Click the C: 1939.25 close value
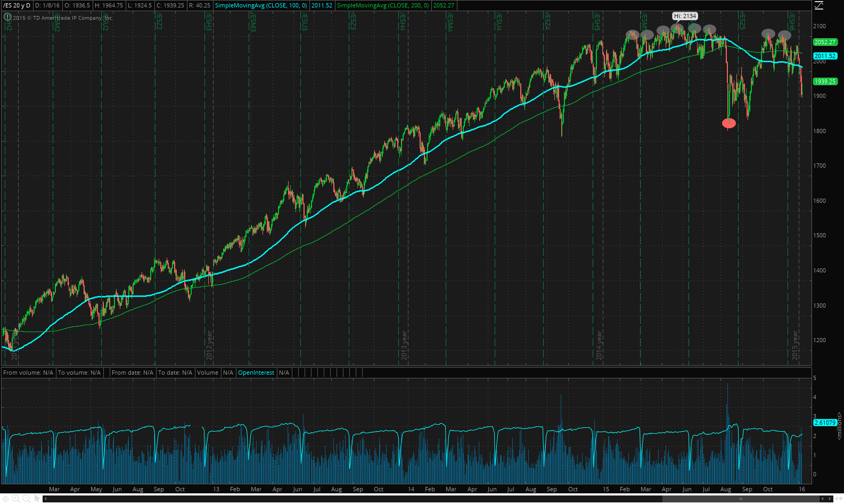This screenshot has width=844, height=504. [171, 5]
